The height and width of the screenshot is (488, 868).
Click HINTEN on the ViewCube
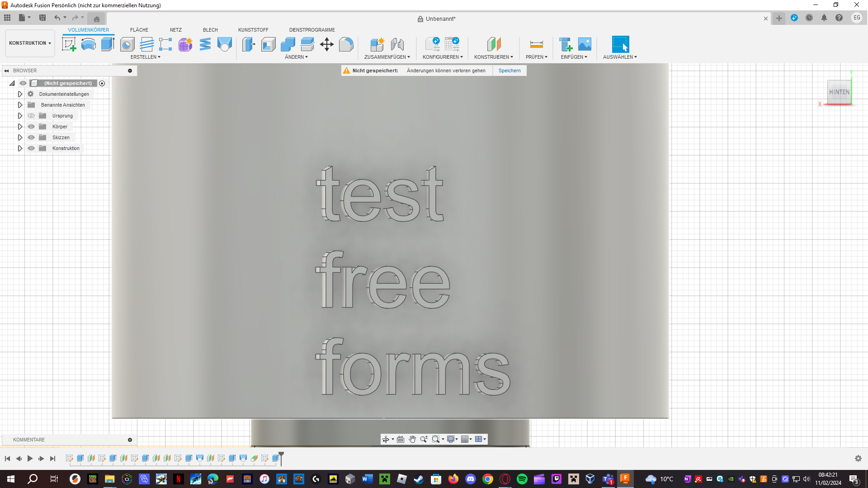839,92
